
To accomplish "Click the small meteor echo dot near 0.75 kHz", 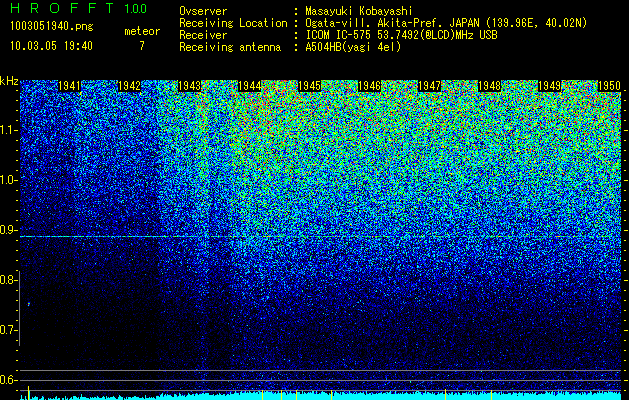I will tap(29, 304).
